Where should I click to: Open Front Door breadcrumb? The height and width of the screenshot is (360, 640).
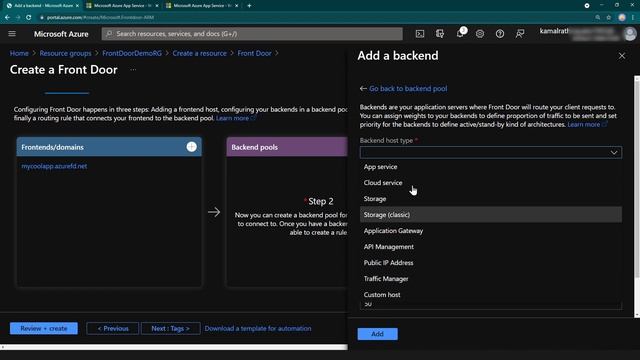254,53
